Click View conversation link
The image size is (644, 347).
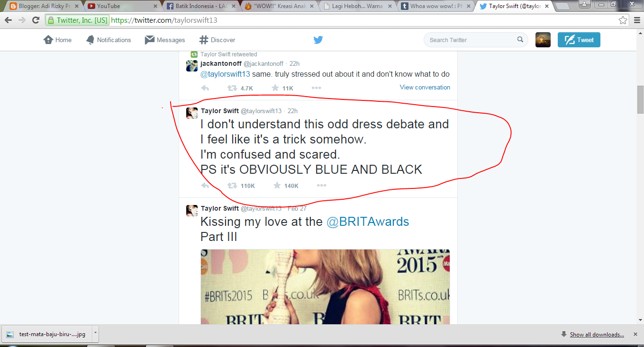point(425,87)
